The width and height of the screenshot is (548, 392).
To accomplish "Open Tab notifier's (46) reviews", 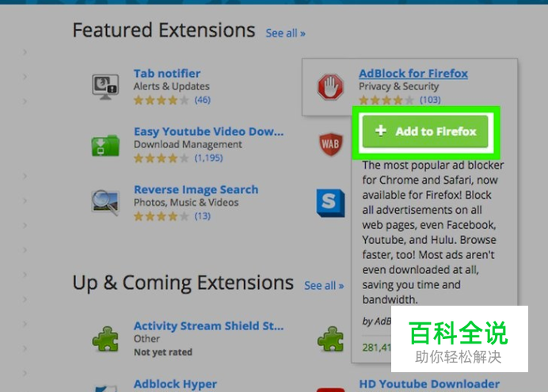I will (203, 100).
